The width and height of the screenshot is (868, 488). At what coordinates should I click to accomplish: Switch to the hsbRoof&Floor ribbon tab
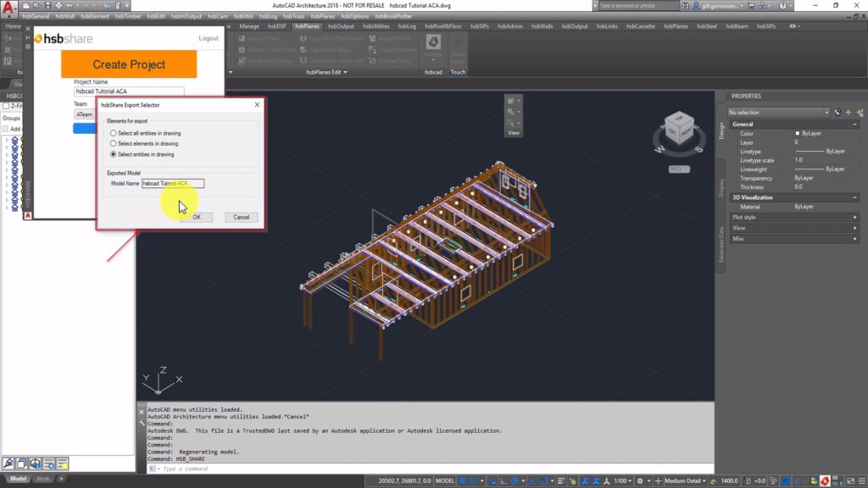click(x=442, y=26)
